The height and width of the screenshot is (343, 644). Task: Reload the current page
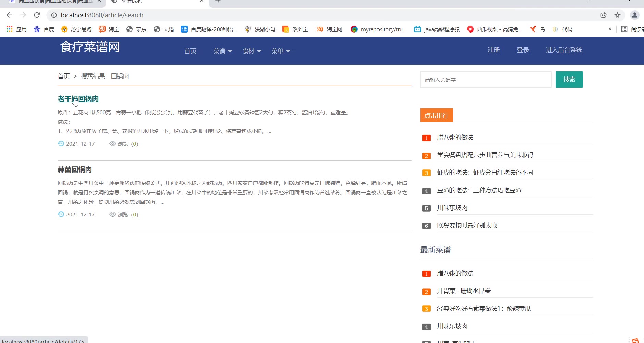[37, 15]
